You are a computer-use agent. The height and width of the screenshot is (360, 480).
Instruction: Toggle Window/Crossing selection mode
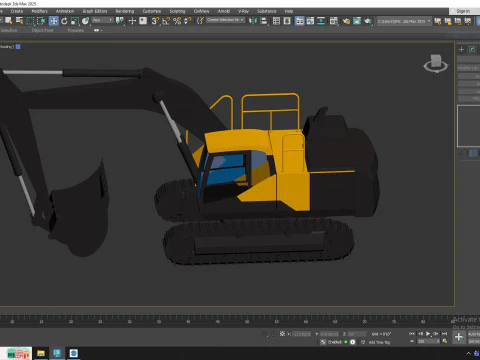pyautogui.click(x=41, y=21)
